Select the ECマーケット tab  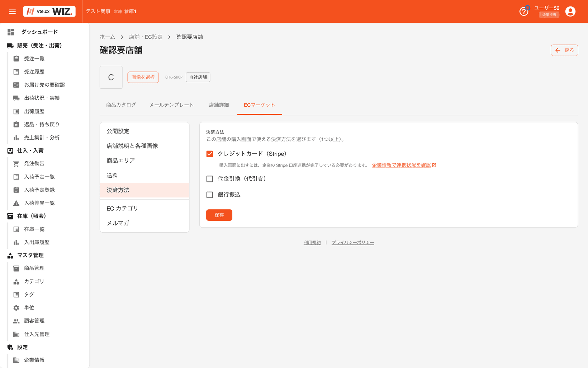tap(260, 105)
